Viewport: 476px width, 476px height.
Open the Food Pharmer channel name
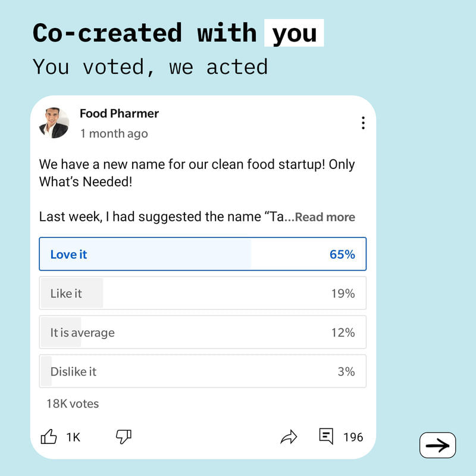coord(119,114)
